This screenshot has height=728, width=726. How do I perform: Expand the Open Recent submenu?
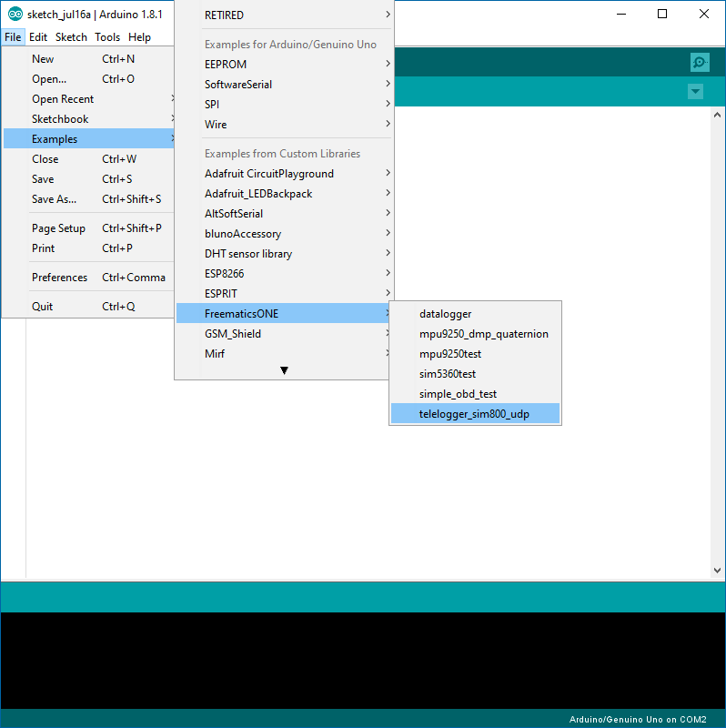pos(88,99)
